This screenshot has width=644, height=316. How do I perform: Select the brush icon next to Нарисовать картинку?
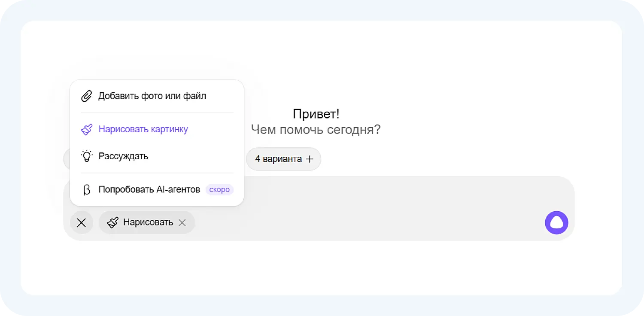(x=87, y=129)
